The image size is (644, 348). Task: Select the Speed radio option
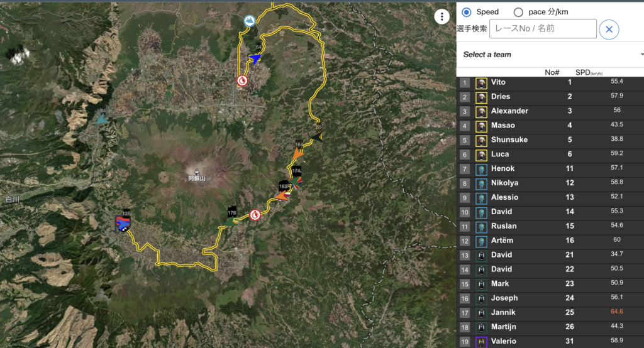(x=467, y=12)
